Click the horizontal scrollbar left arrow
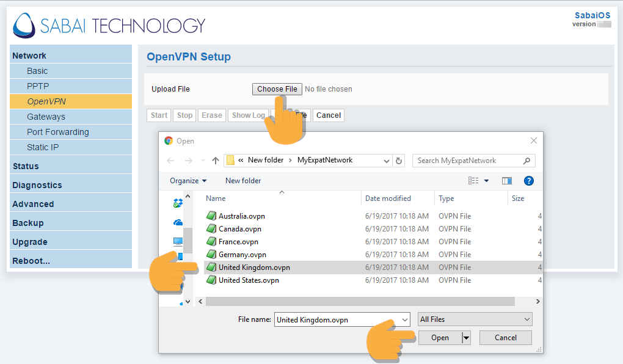The width and height of the screenshot is (623, 364). click(201, 302)
